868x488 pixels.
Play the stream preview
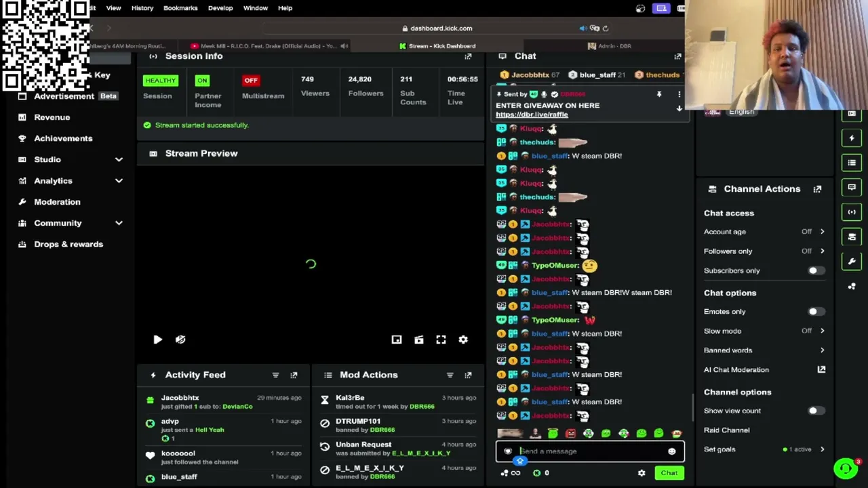pos(157,340)
